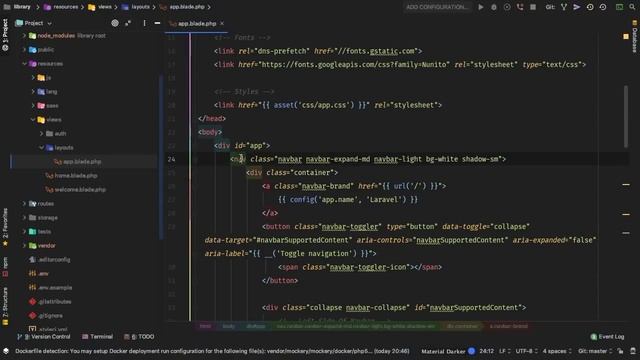Expand the lang folder

tap(33, 91)
